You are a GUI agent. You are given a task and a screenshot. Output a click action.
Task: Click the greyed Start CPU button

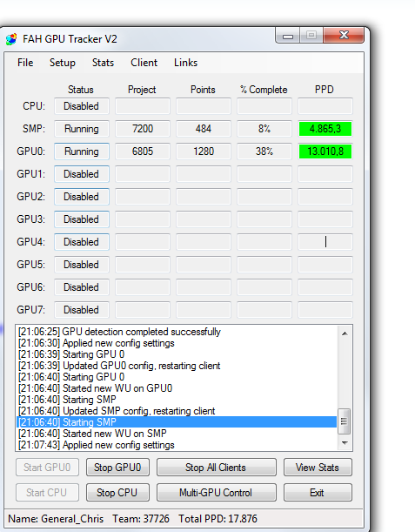point(47,492)
